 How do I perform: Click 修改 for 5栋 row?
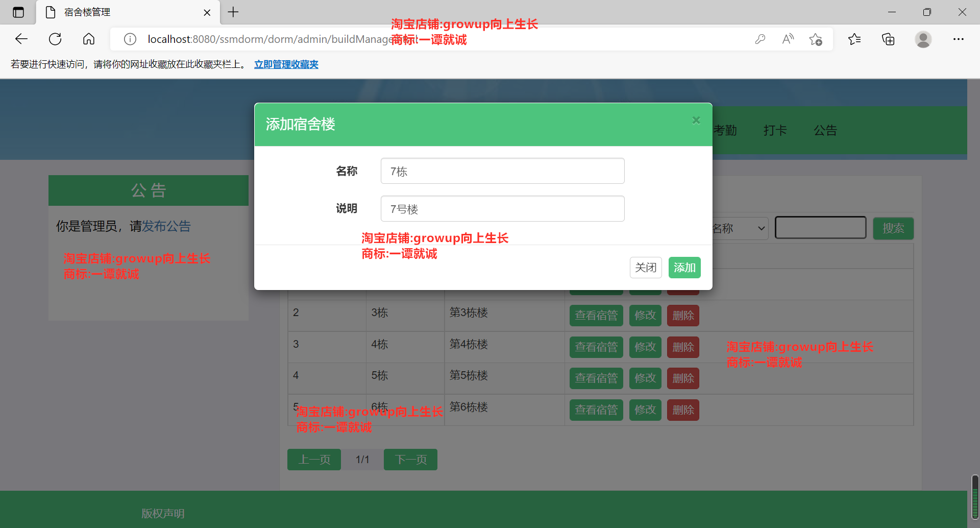(645, 378)
